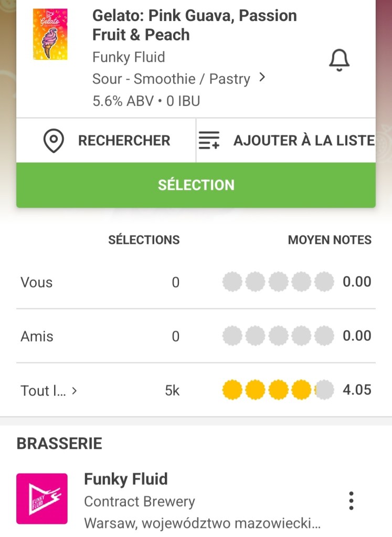392x537 pixels.
Task: Tap the global yellow rating caps
Action: (x=278, y=390)
